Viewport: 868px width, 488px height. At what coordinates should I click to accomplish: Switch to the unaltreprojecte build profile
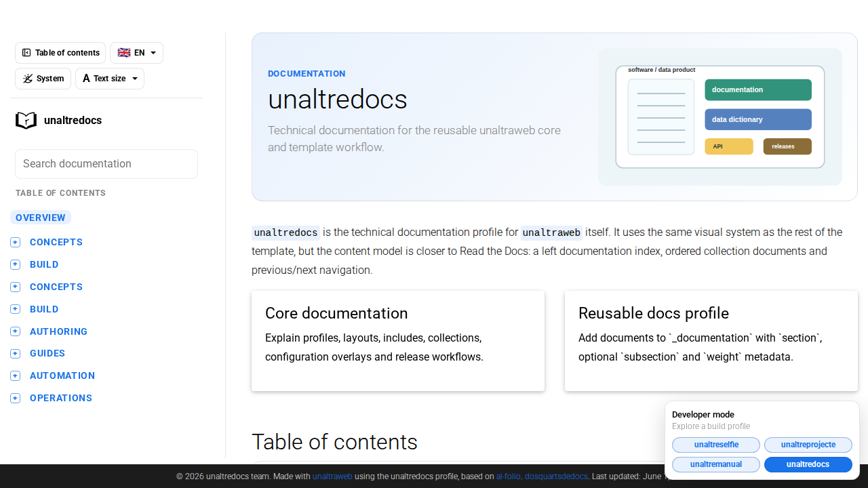click(x=808, y=445)
